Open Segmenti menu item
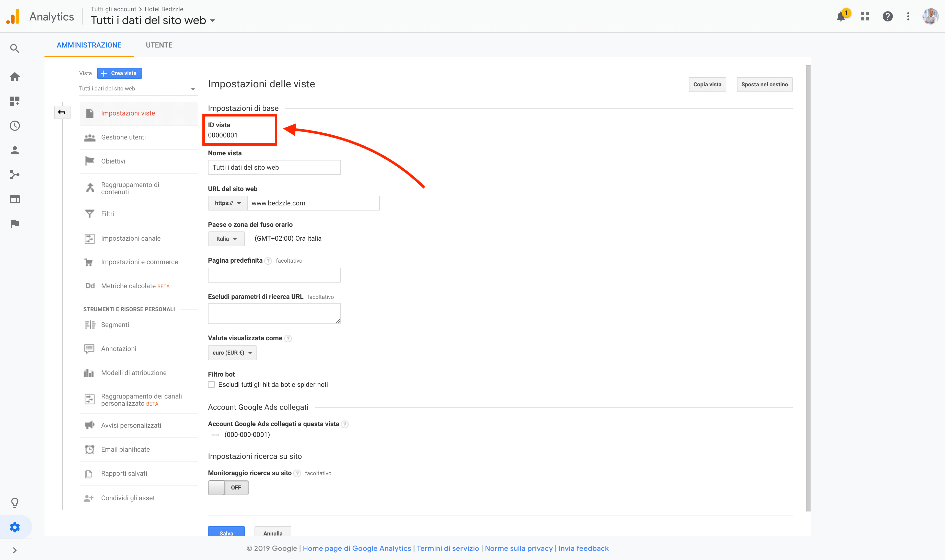The width and height of the screenshot is (945, 560). click(x=139, y=325)
